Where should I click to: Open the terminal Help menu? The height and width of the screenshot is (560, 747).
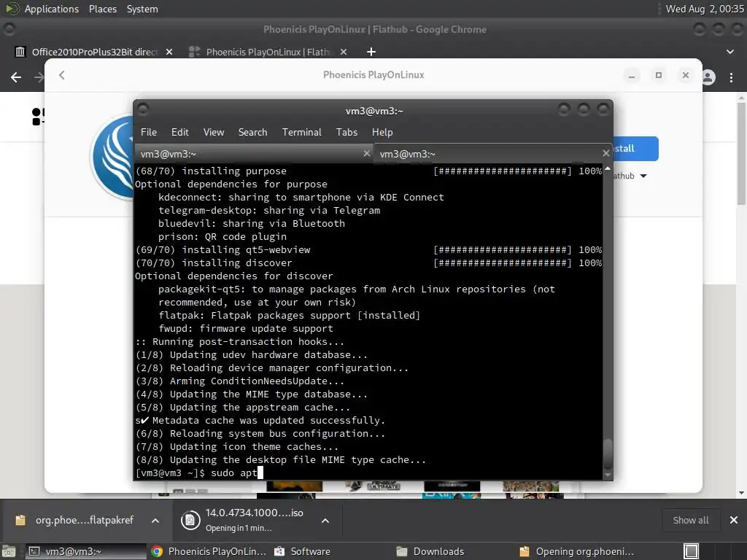click(x=382, y=133)
